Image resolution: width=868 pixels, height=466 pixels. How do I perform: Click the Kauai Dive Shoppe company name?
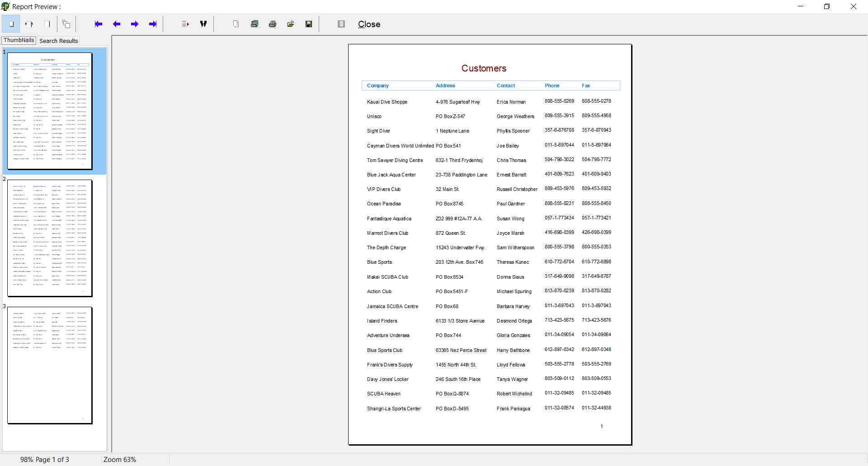pyautogui.click(x=387, y=102)
